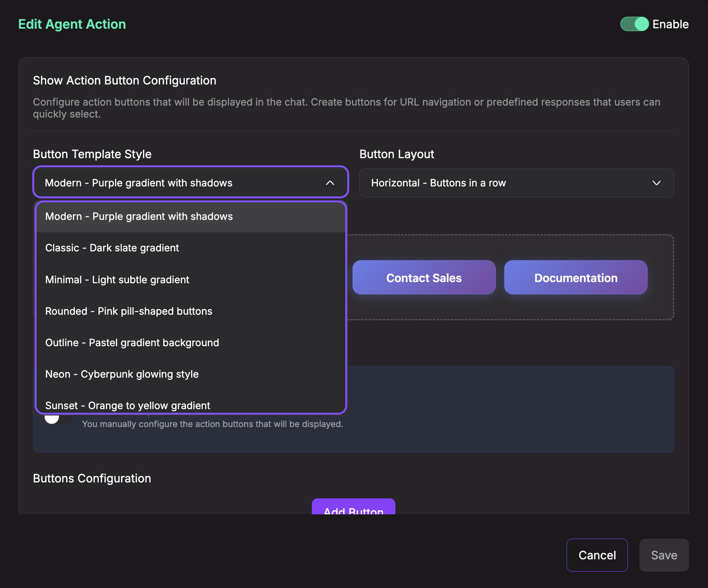708x588 pixels.
Task: Cancel editing the agent action
Action: pyautogui.click(x=597, y=555)
